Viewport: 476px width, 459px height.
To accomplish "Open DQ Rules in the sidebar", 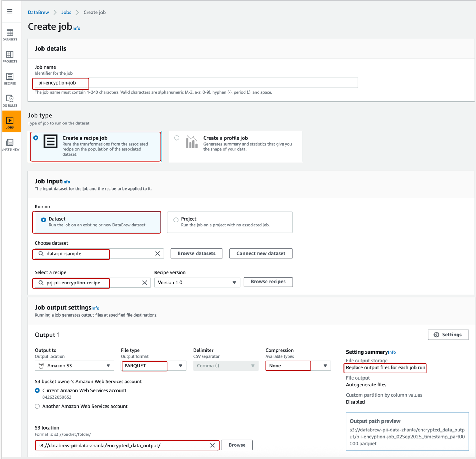I will point(10,101).
